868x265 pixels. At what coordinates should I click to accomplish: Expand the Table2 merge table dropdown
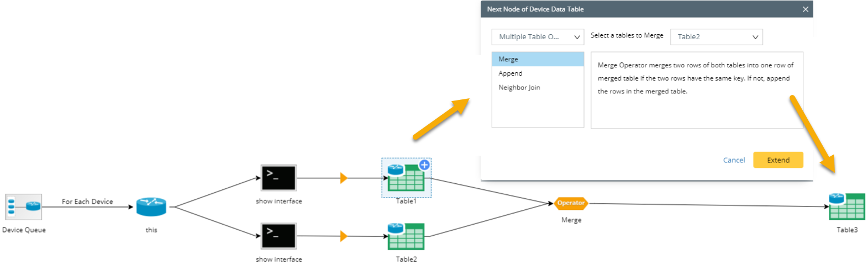716,37
